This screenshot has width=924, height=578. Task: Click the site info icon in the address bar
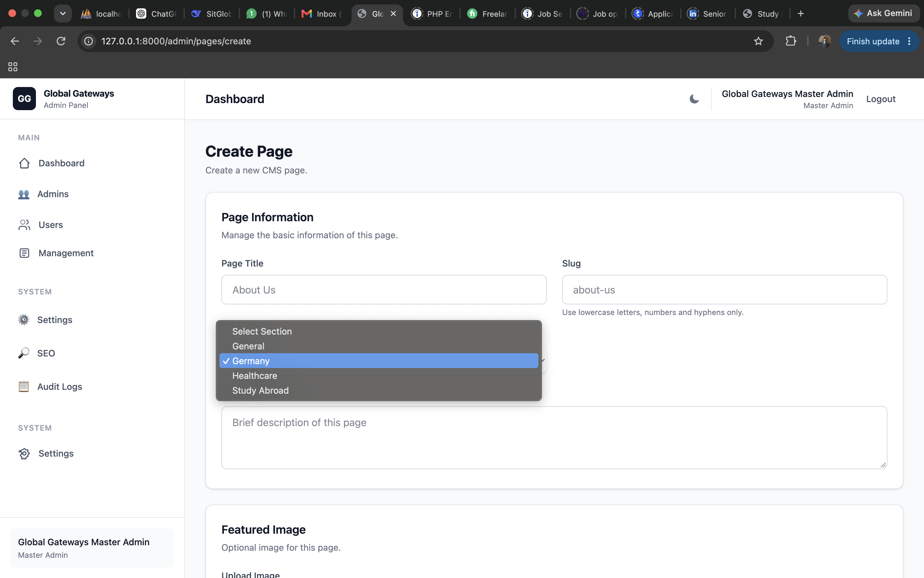(89, 41)
